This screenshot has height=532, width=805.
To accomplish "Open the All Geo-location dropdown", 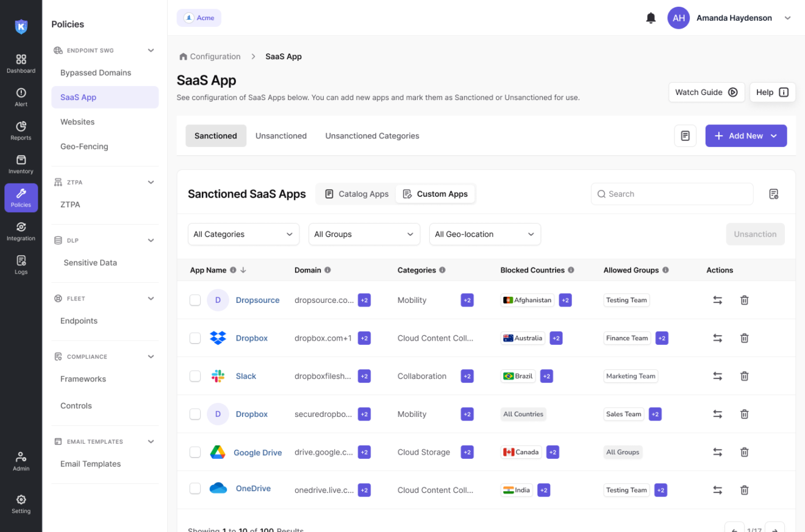I will click(485, 234).
